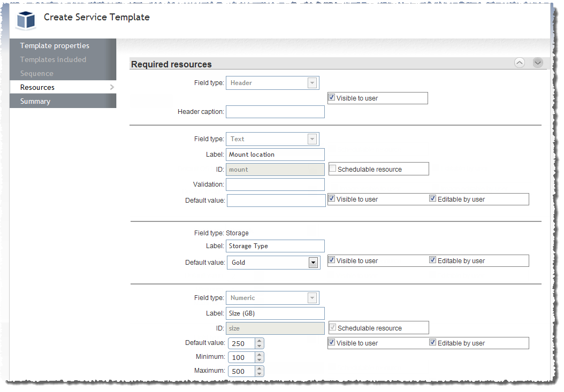Image resolution: width=564 pixels, height=392 pixels.
Task: Toggle Editable by user for Size (GB)
Action: tap(433, 342)
